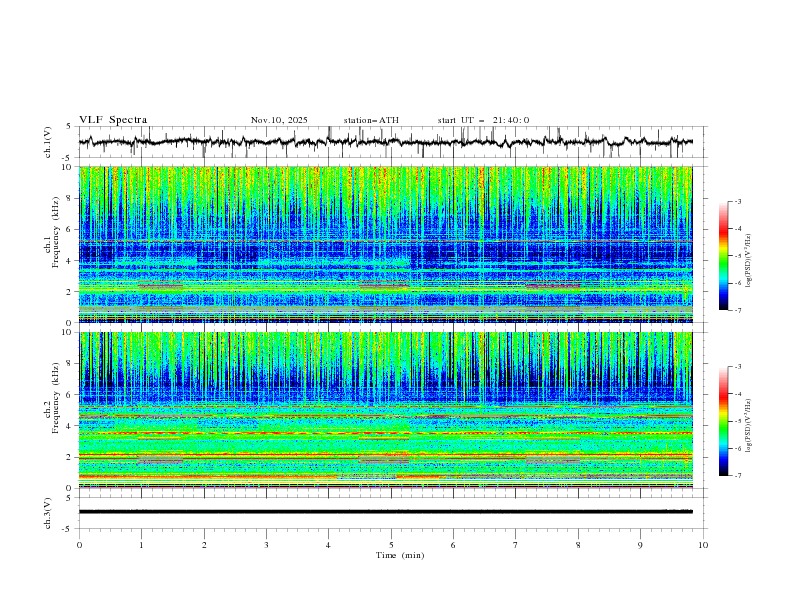
Task: Click time axis tick label "4"
Action: point(328,545)
